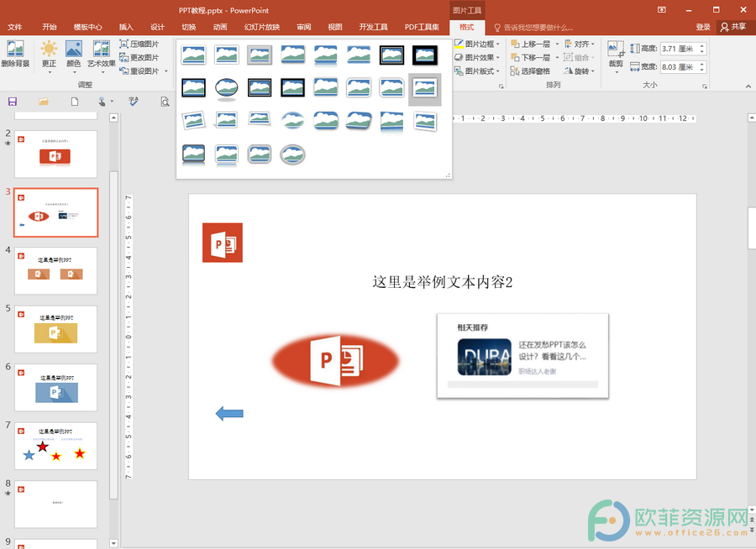Open the 更正 corrections menu
Viewport: 756px width, 549px height.
tap(49, 55)
